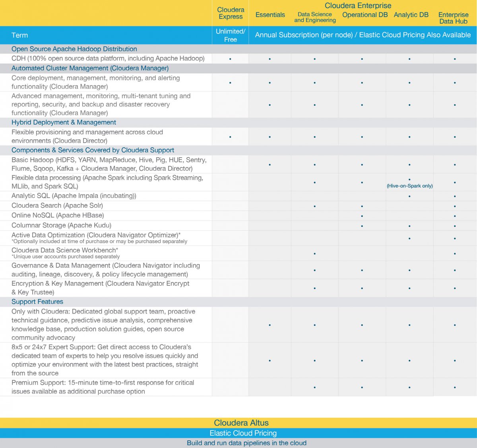
Task: Click Annual Subscription per node pricing text
Action: [363, 35]
